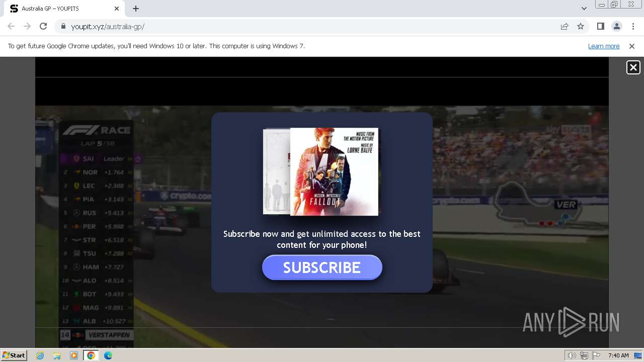This screenshot has height=362, width=644.
Task: Click the VER marker on the track map
Action: 566,205
